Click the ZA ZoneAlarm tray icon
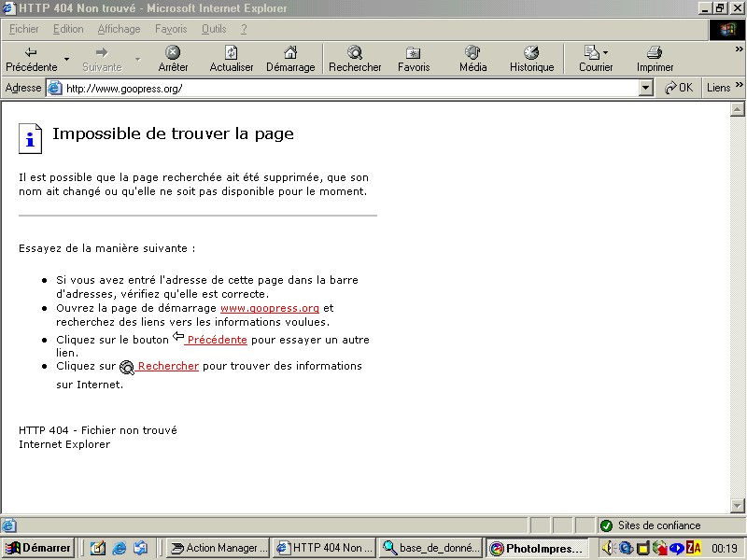This screenshot has width=747, height=560. pos(694,548)
